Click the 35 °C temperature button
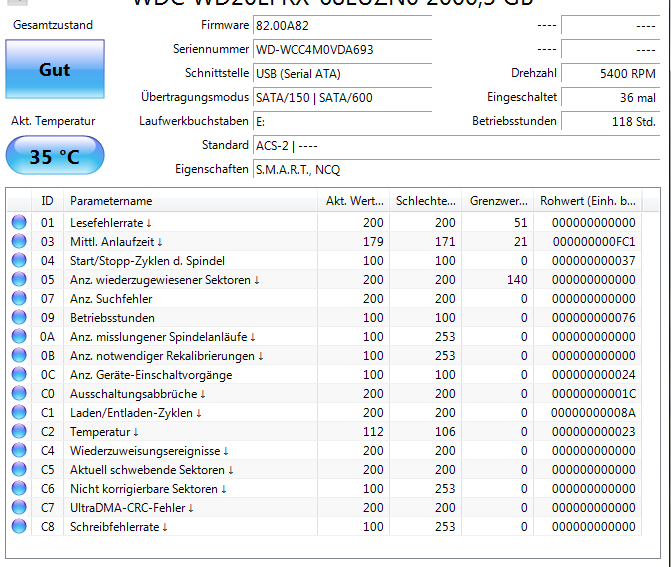The width and height of the screenshot is (671, 567). (55, 155)
